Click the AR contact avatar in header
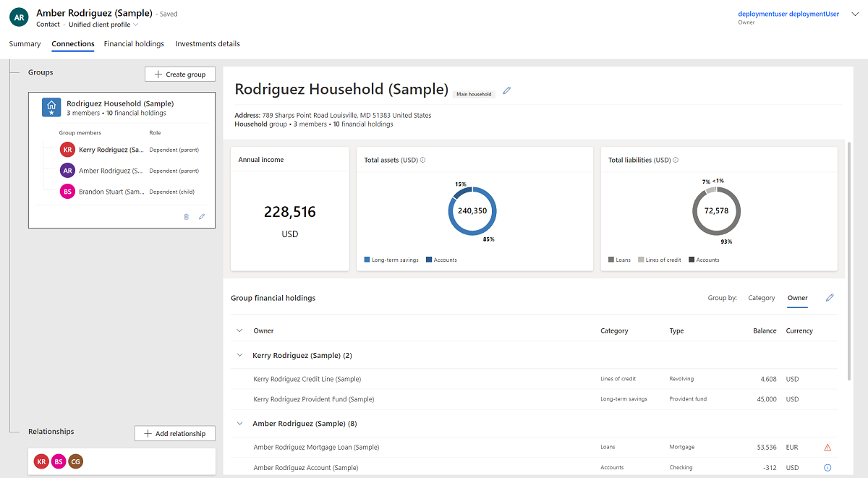This screenshot has width=868, height=478. [19, 18]
